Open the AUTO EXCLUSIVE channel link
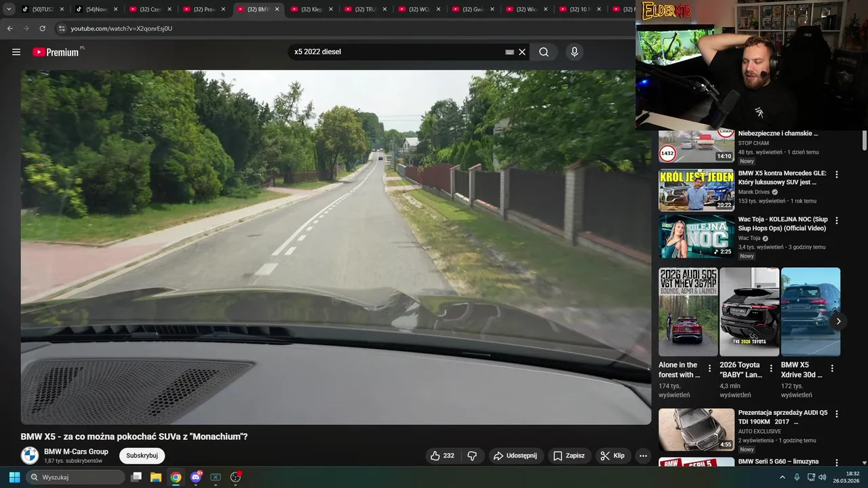The image size is (868, 488). (x=759, y=431)
